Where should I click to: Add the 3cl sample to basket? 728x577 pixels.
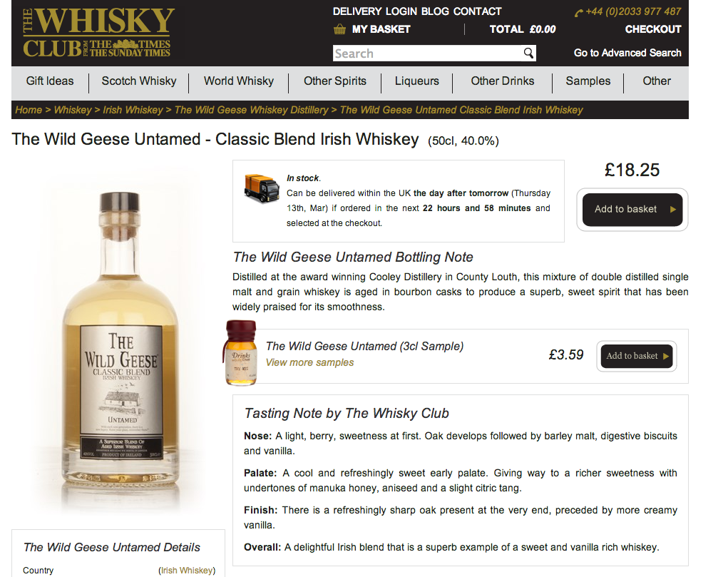pos(636,356)
